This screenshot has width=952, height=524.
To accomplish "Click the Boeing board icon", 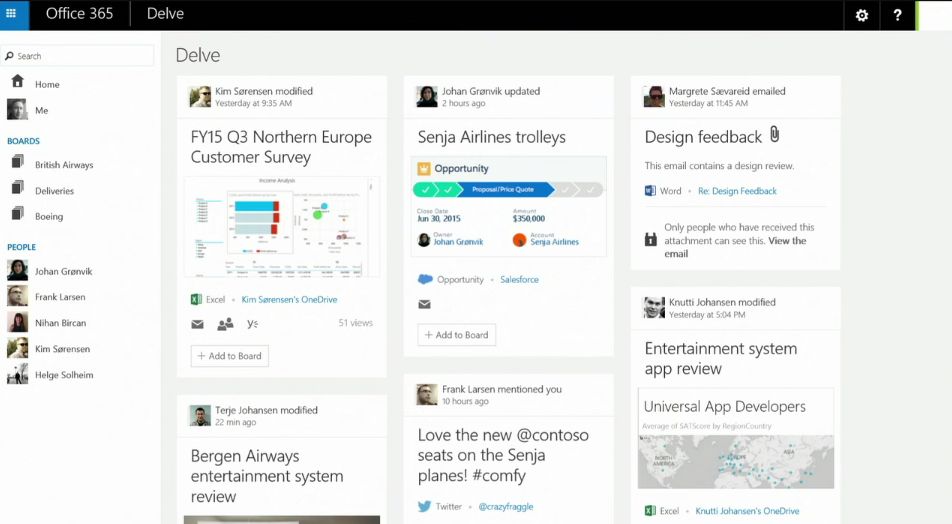I will (18, 214).
